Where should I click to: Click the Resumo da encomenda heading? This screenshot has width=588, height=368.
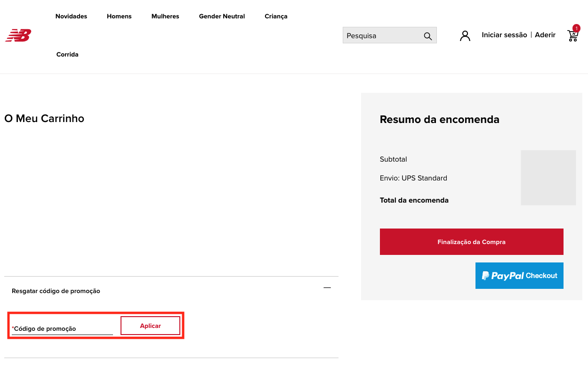(439, 120)
